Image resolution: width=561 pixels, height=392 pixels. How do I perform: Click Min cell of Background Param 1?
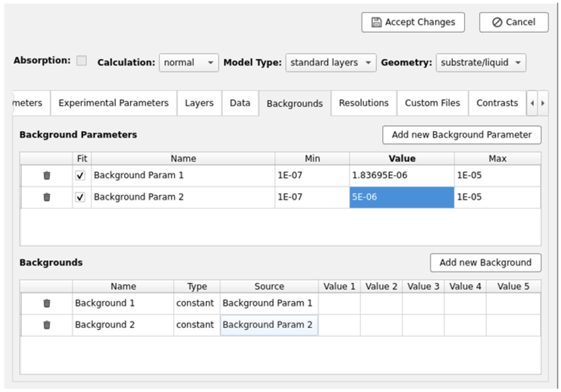(312, 176)
